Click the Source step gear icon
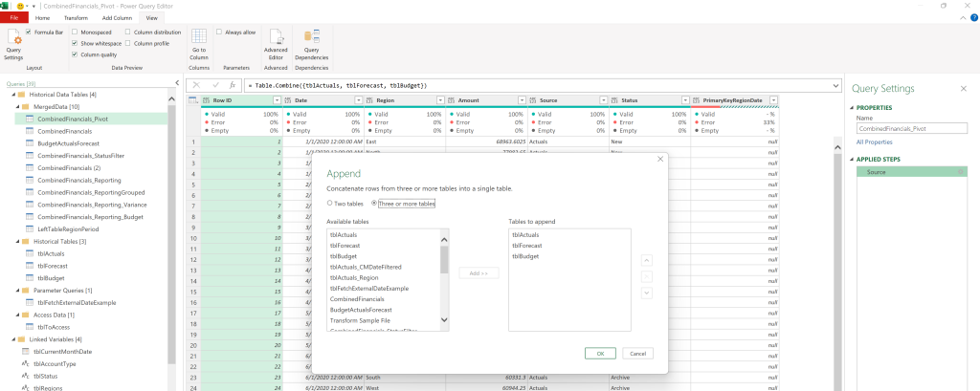Viewport: 980px width, 391px height. (961, 172)
